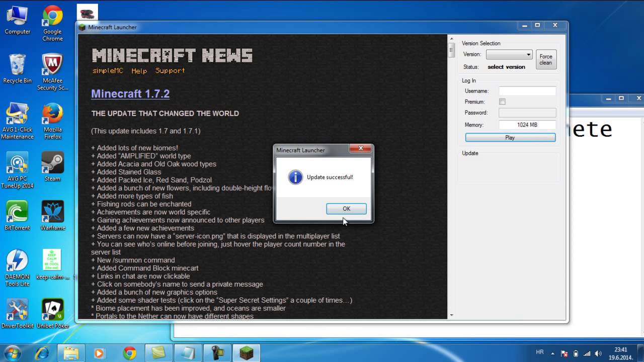644x362 pixels.
Task: Select the DAEMON Tools Lite desktop icon
Action: [x=17, y=268]
